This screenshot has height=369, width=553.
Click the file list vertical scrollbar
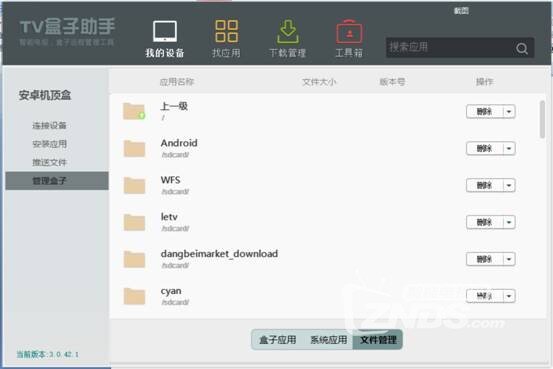coord(542,119)
